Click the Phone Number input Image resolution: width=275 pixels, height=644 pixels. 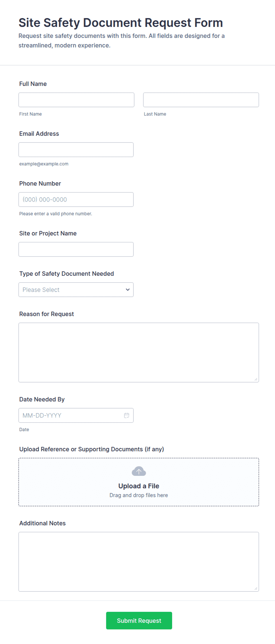coord(76,199)
